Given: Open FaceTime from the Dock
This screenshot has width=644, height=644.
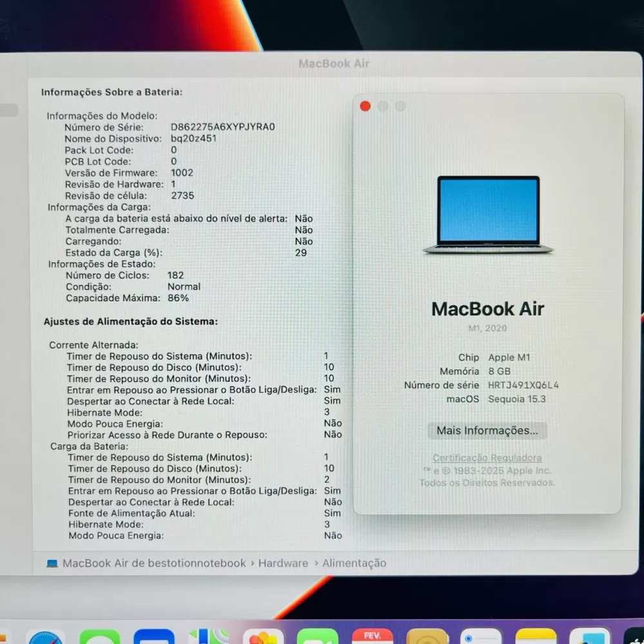Looking at the screenshot, I should [x=317, y=637].
